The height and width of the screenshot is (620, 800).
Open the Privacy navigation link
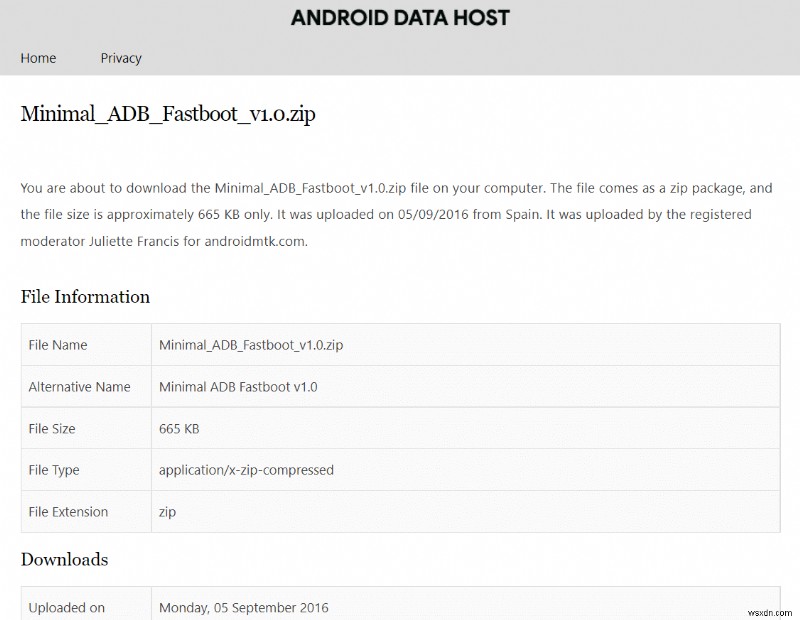click(120, 58)
